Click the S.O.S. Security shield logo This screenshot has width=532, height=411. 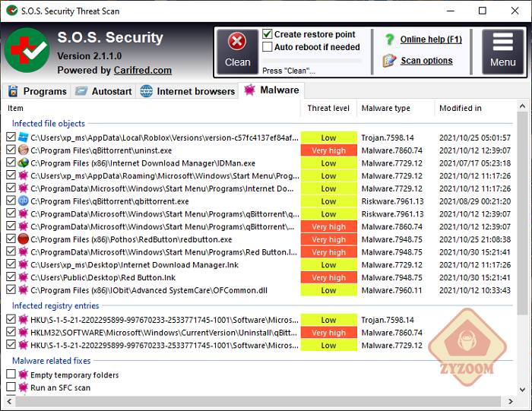click(x=27, y=51)
